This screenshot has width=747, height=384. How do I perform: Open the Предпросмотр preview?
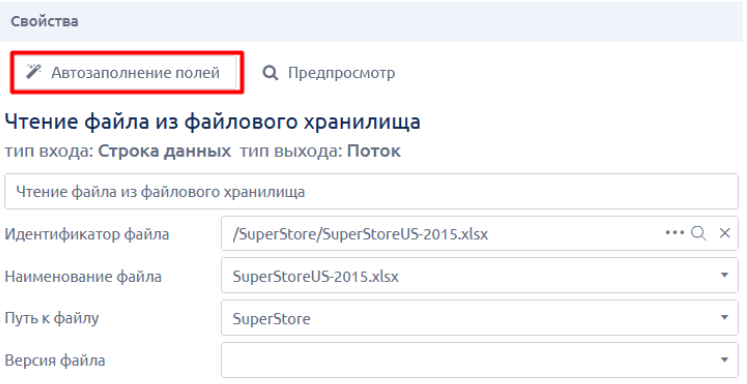pyautogui.click(x=329, y=73)
